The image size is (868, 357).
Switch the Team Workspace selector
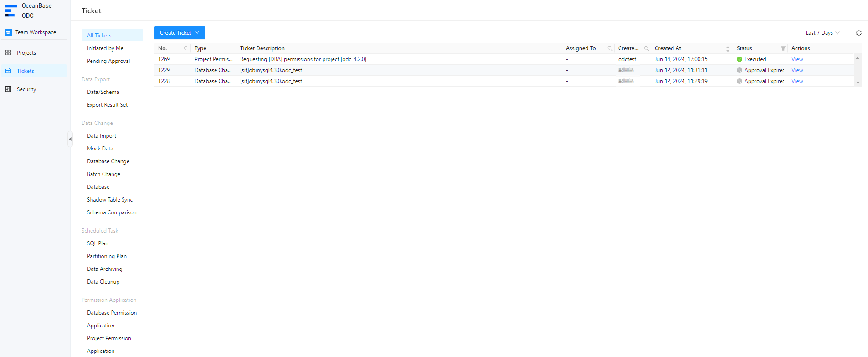[35, 32]
